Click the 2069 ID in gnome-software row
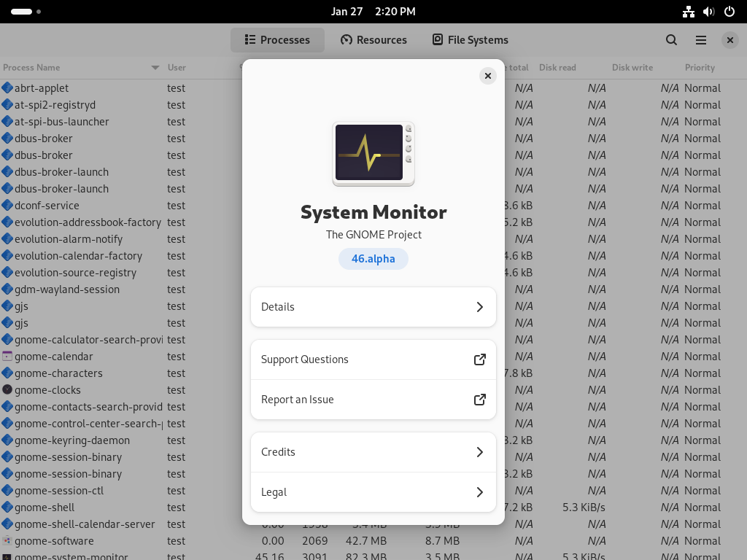747x560 pixels. (315, 541)
